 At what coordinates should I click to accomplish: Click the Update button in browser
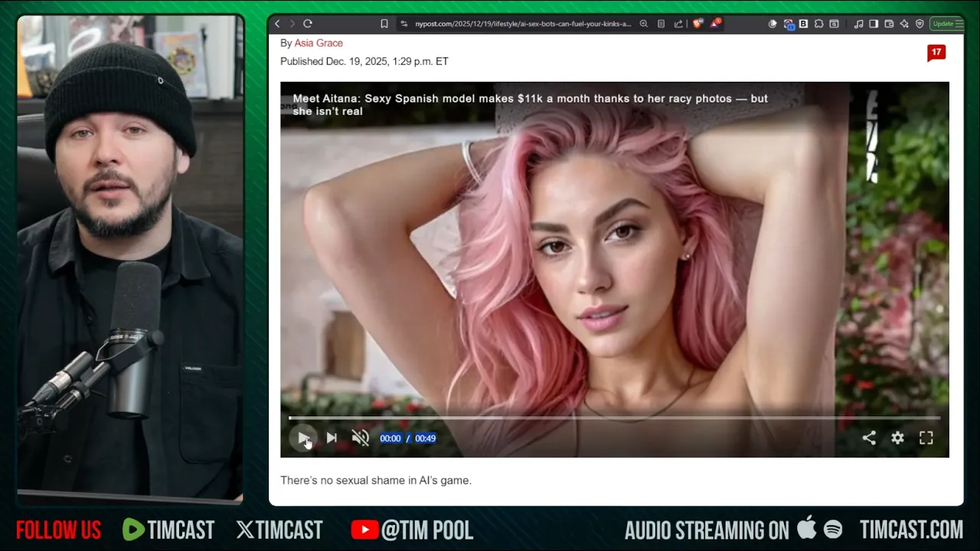[942, 24]
